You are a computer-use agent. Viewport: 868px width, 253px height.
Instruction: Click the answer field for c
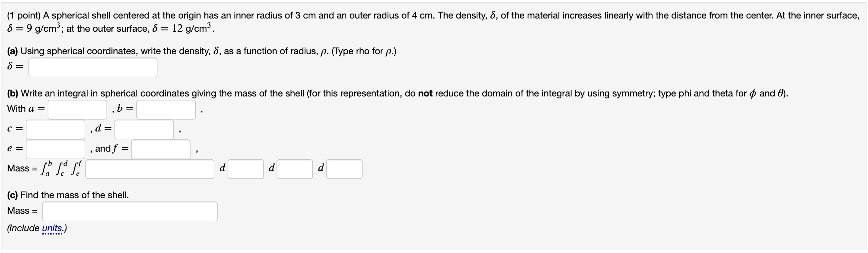(55, 129)
